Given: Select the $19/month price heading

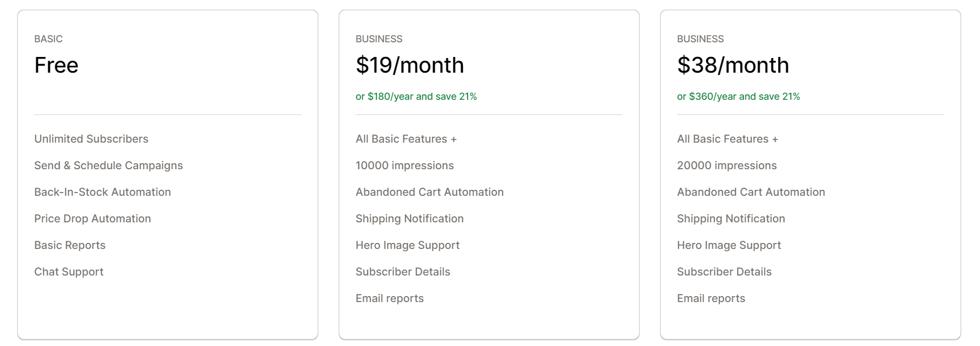Looking at the screenshot, I should pos(410,65).
